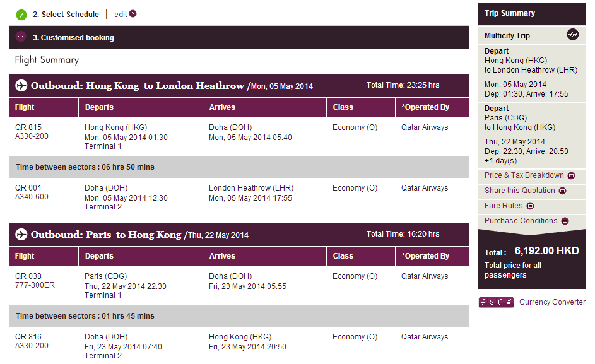Click the airplane icon for Paris to Hong Kong
The image size is (595, 364).
click(21, 235)
